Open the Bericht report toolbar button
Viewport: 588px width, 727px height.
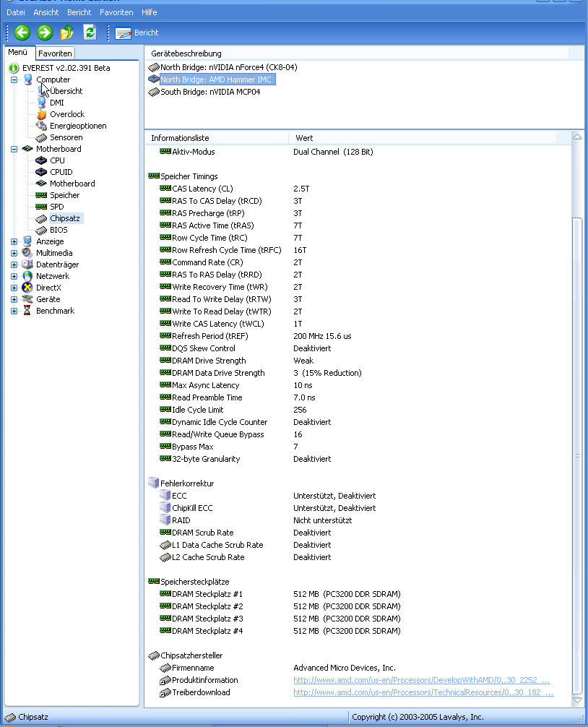pyautogui.click(x=137, y=33)
